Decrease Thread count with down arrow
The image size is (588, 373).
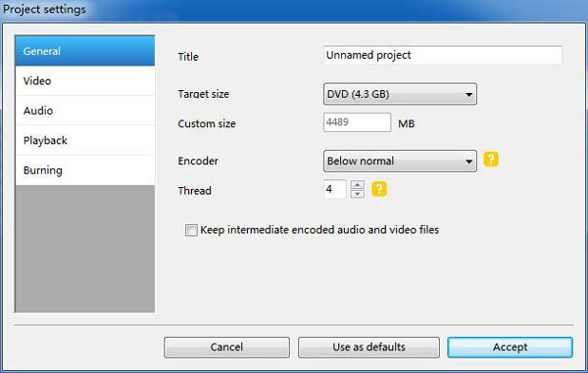click(x=358, y=194)
